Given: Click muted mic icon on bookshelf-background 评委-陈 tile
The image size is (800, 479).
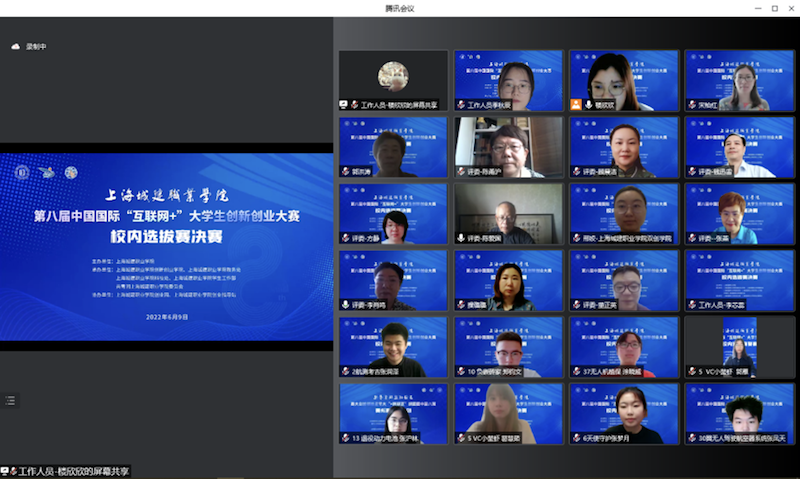Looking at the screenshot, I should pos(461,171).
